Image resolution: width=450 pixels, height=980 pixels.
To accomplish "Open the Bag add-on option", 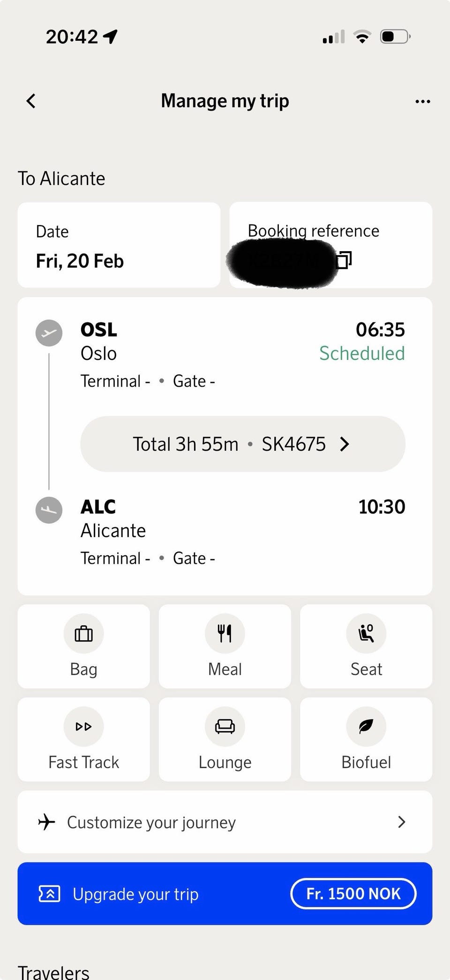I will tap(83, 646).
